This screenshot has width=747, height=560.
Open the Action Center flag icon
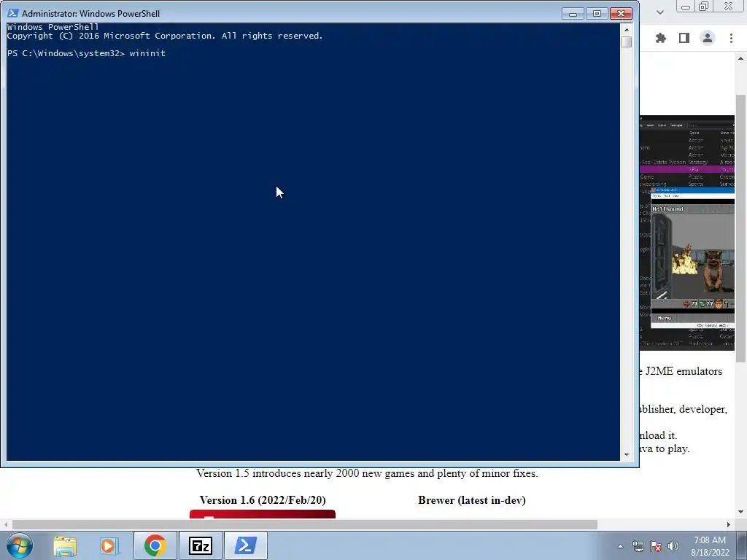point(656,546)
